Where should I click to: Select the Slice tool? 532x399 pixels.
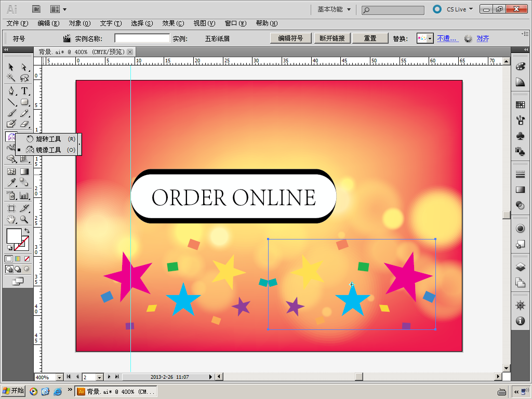click(x=24, y=208)
